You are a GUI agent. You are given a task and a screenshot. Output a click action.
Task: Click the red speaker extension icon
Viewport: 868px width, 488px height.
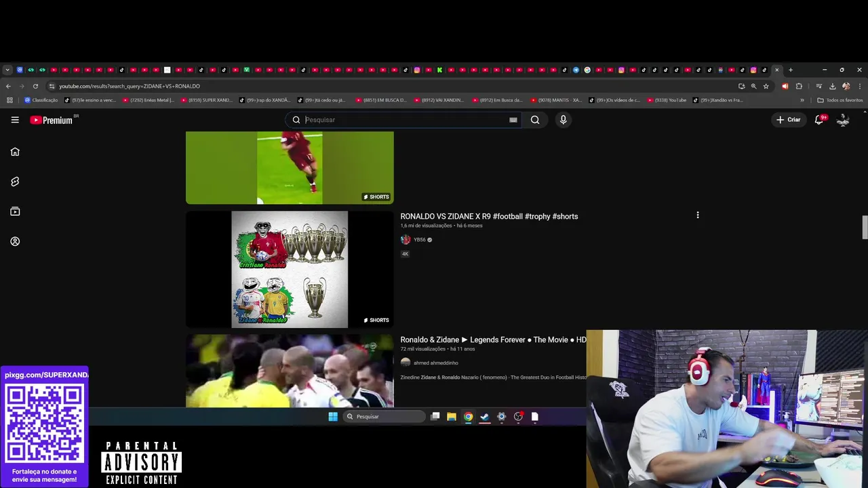pyautogui.click(x=785, y=86)
